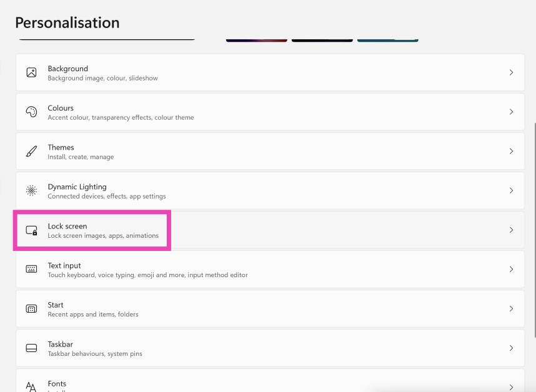Select the teal theme thumbnail
The height and width of the screenshot is (392, 536).
(x=387, y=40)
